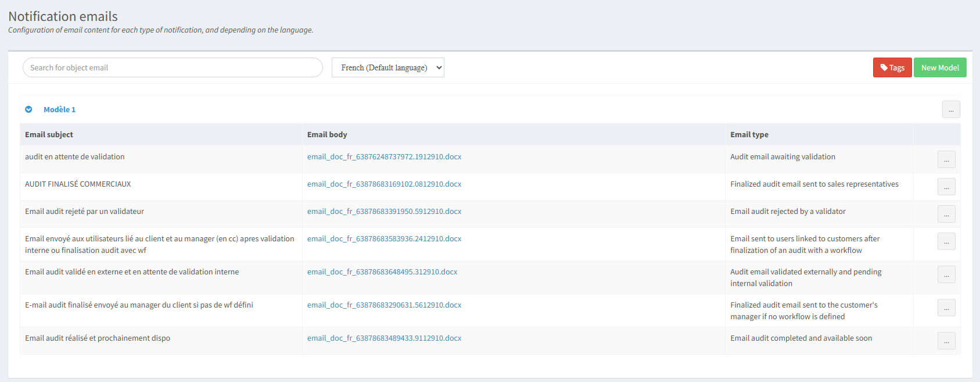
Task: Click the Modèle 1 title link
Action: click(x=59, y=109)
